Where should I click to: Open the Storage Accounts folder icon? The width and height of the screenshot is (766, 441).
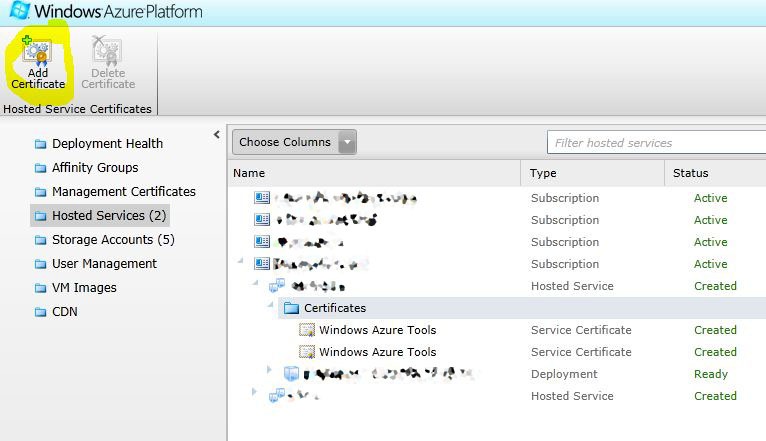(41, 240)
